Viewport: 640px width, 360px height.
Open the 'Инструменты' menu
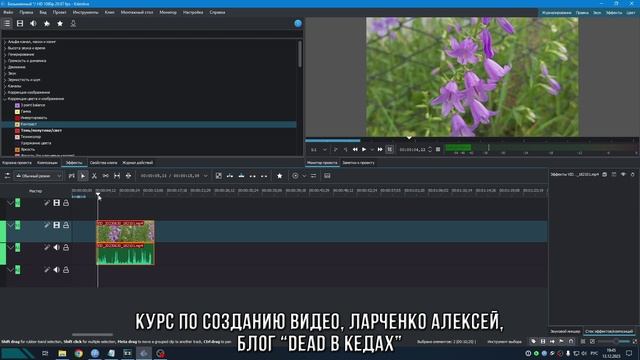click(85, 12)
